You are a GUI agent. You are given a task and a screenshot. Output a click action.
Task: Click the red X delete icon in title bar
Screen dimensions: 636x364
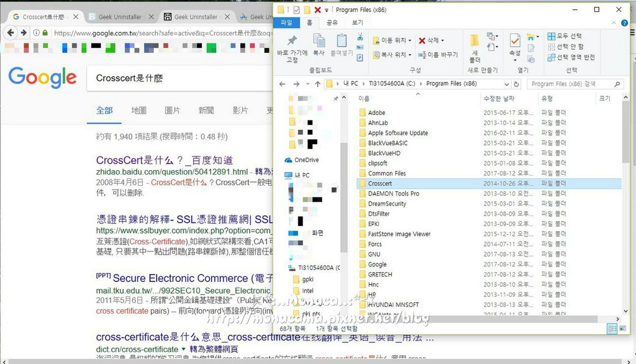317,10
